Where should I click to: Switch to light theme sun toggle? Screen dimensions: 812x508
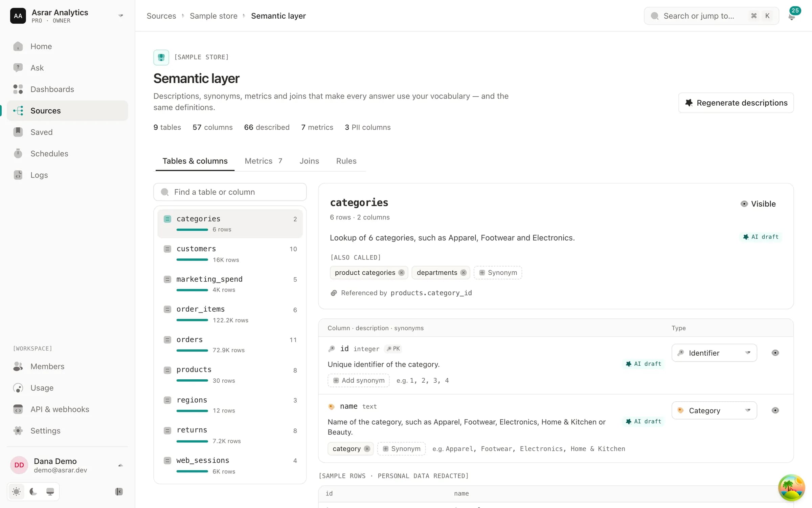(16, 491)
